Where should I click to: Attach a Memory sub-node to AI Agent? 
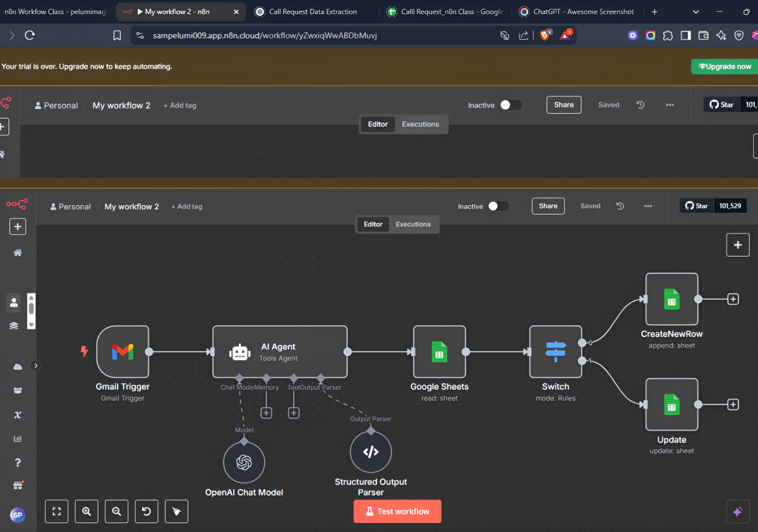(267, 413)
